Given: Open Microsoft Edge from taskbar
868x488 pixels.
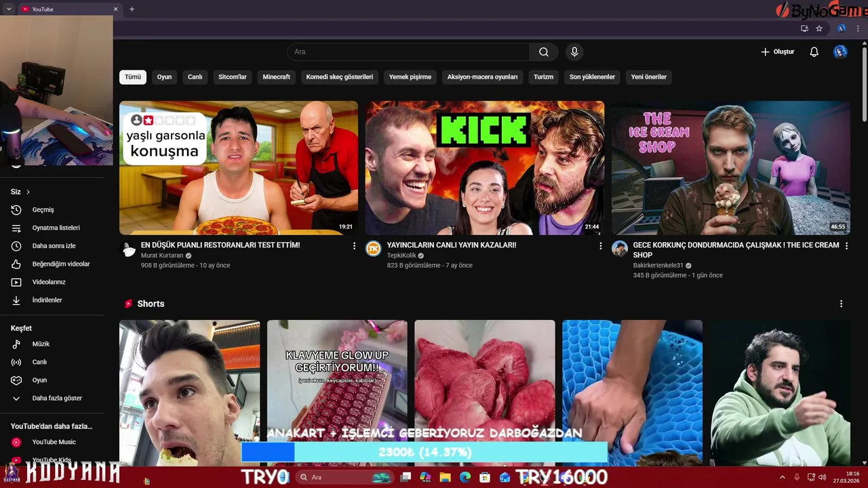Looking at the screenshot, I should 465,477.
